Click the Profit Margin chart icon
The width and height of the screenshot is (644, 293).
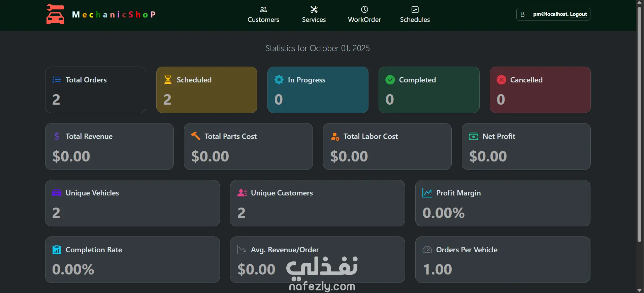pyautogui.click(x=427, y=193)
